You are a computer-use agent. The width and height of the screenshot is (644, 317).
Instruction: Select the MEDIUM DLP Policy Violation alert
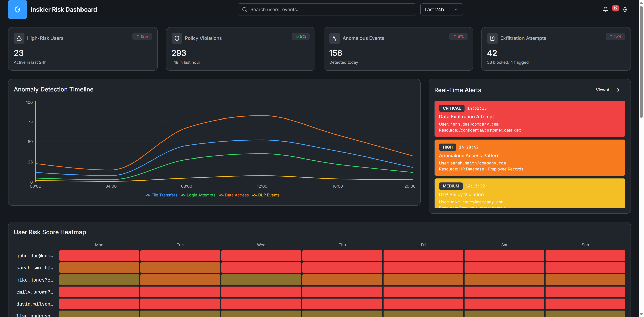[530, 194]
